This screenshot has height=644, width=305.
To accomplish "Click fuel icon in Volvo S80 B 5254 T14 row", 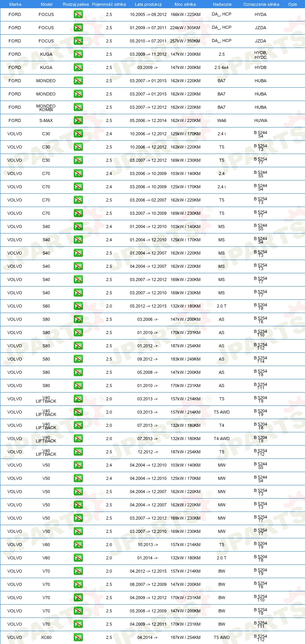I will click(x=78, y=359).
